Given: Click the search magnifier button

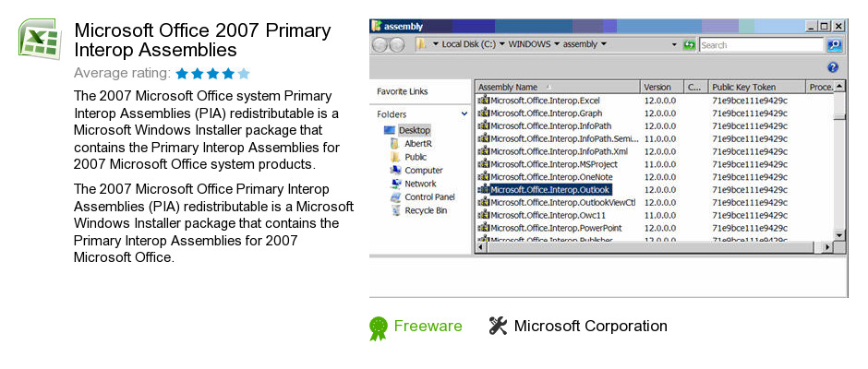Looking at the screenshot, I should coord(835,45).
